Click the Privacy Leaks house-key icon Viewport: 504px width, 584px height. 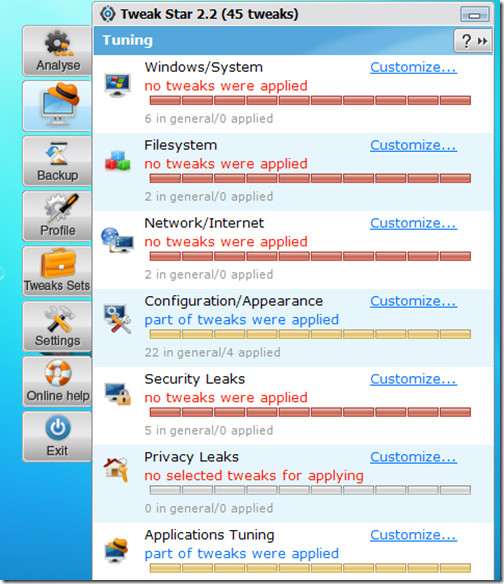116,469
